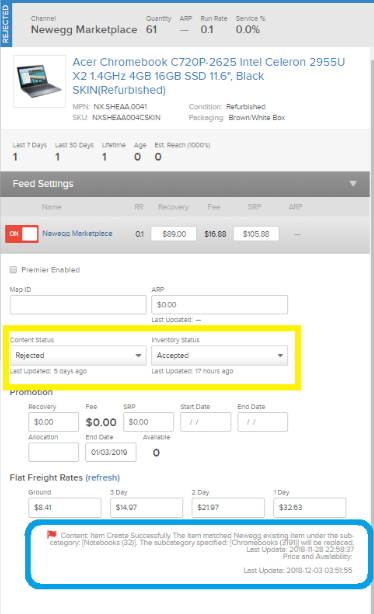Click the Last Update 2018-12-03 03:51:55 text
Image resolution: width=374 pixels, height=614 pixels.
[x=298, y=570]
